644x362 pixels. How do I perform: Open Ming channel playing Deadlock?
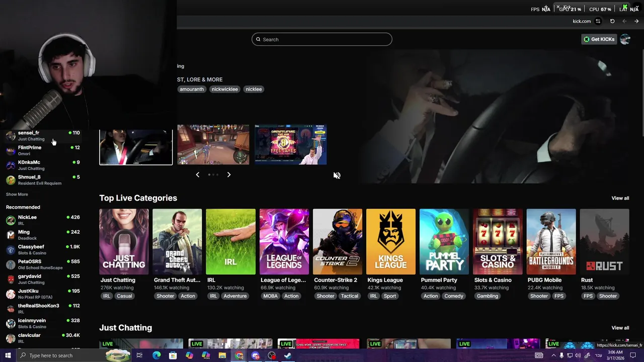click(x=43, y=235)
